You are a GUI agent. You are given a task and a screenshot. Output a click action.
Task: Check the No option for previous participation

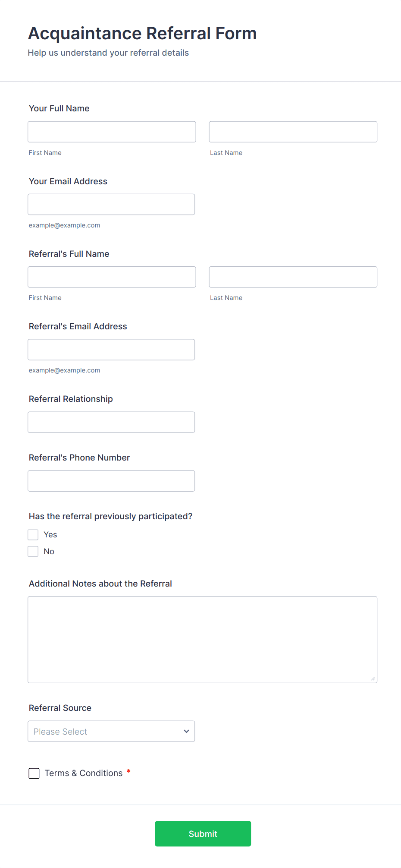[x=33, y=551]
